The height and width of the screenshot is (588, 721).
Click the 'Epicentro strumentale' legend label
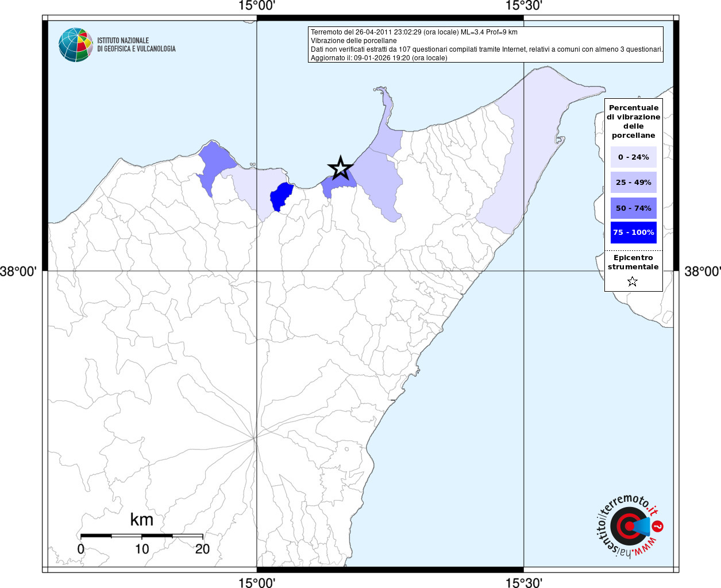tap(633, 262)
